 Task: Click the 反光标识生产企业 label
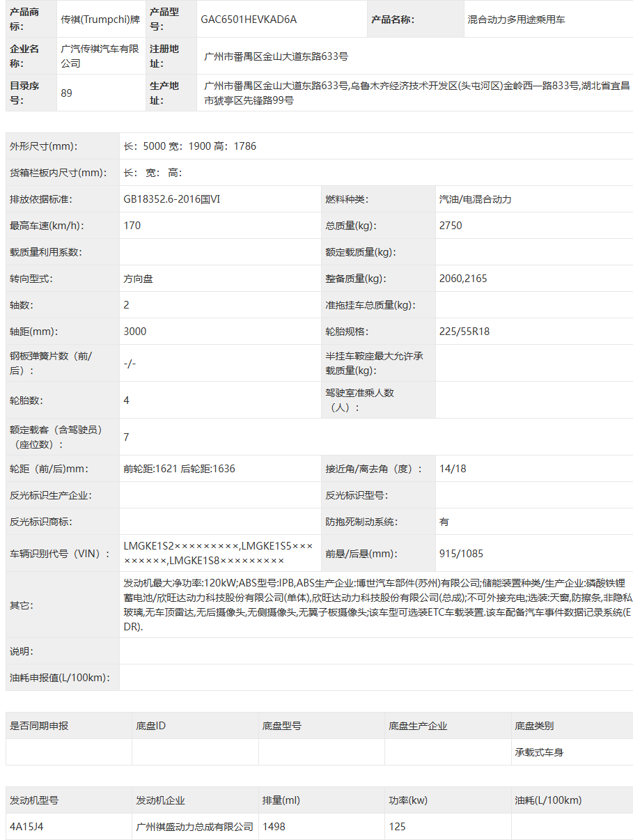click(51, 495)
